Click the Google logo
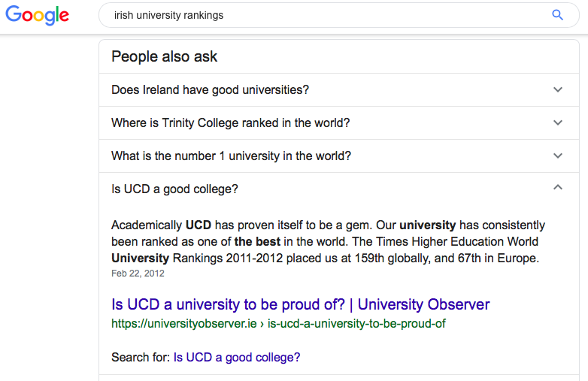 (37, 15)
